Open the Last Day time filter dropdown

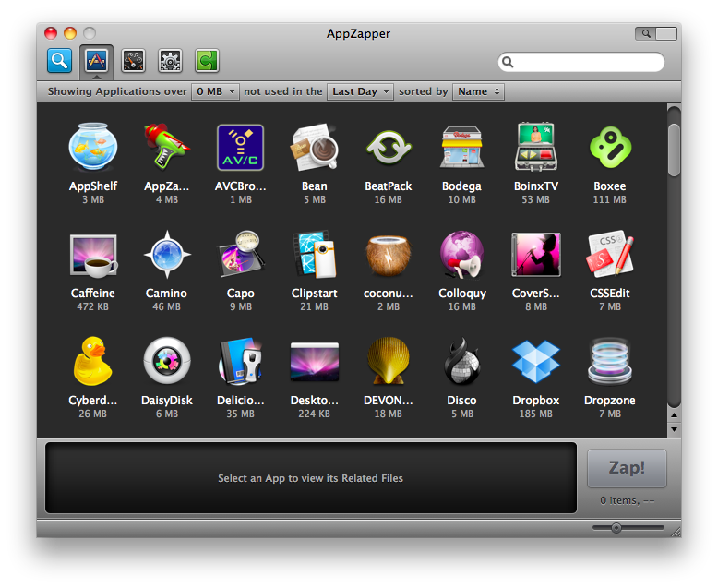(360, 91)
